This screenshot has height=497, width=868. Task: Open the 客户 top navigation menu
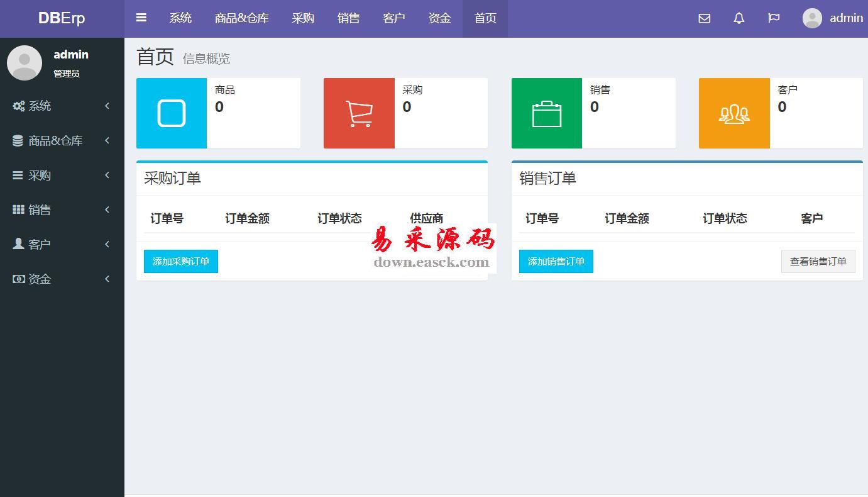click(x=394, y=18)
